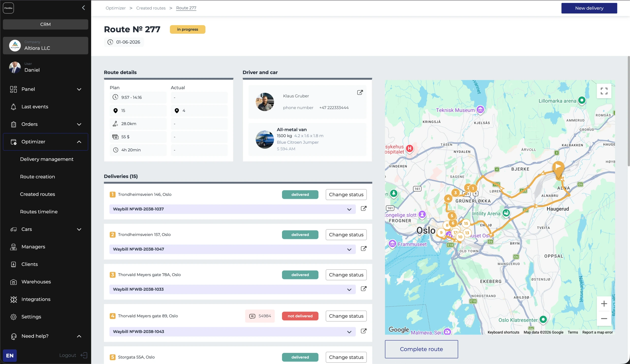
Task: Open Routes timeline submenu item
Action: (39, 212)
